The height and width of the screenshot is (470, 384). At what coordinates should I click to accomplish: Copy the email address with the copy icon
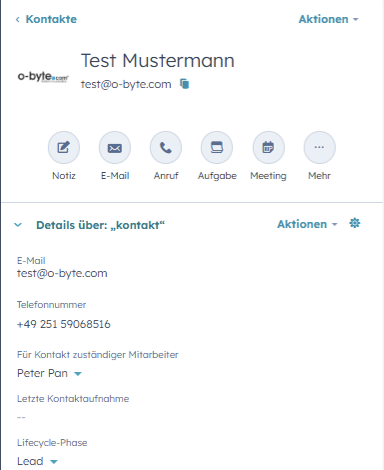[184, 84]
